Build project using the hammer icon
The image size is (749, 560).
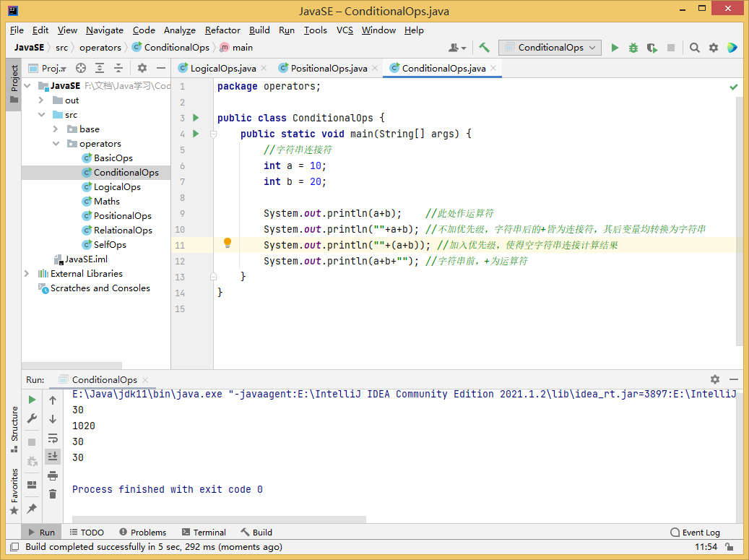click(x=484, y=48)
